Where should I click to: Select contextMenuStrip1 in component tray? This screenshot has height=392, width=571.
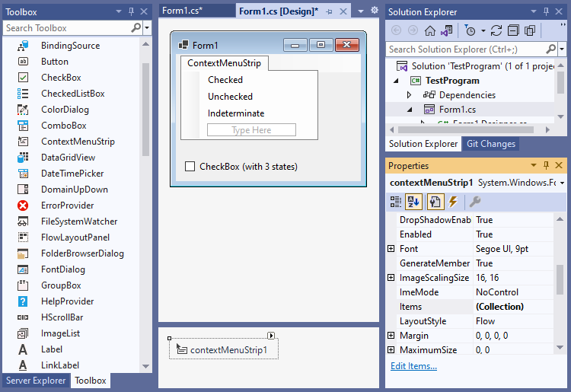click(224, 349)
